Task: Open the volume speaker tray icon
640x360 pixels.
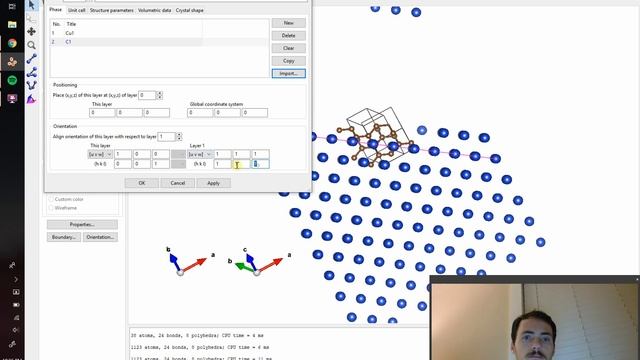Action: 16,330
